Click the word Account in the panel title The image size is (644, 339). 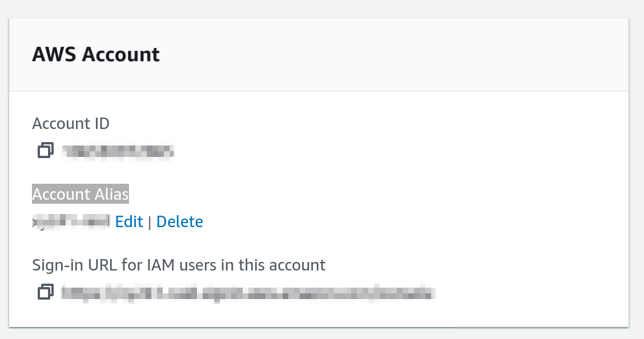point(121,55)
